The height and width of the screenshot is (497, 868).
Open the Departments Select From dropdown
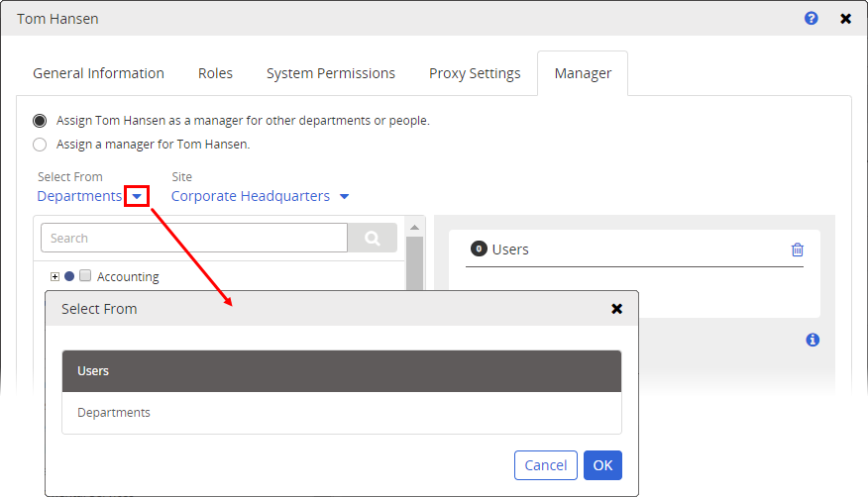coord(137,196)
